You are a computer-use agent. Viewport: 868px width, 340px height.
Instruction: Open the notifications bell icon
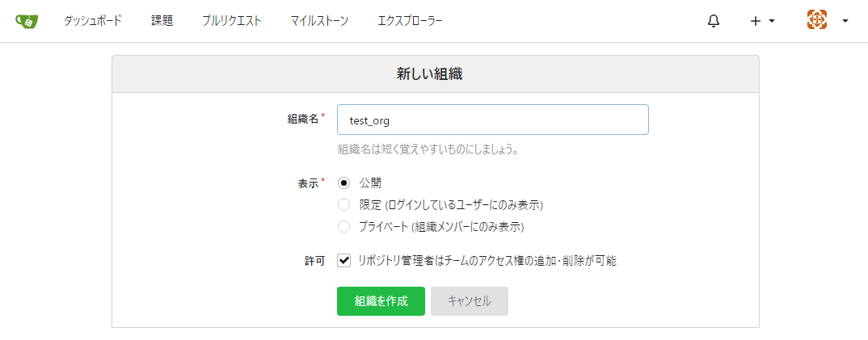[x=713, y=21]
